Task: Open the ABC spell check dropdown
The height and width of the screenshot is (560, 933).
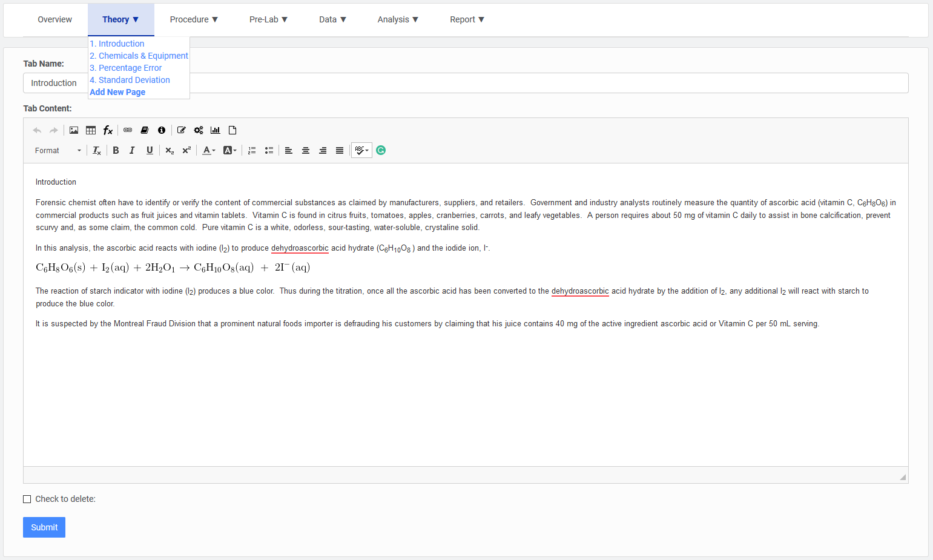Action: coord(361,150)
